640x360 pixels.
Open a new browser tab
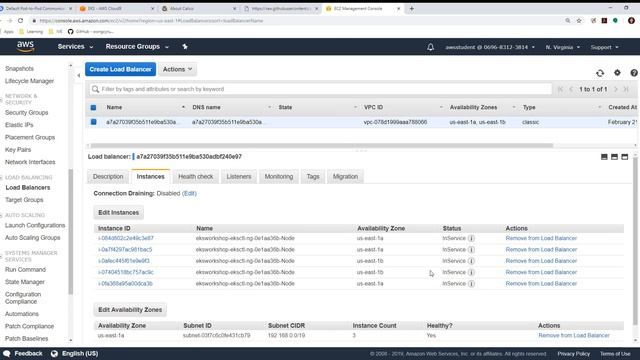tap(411, 9)
